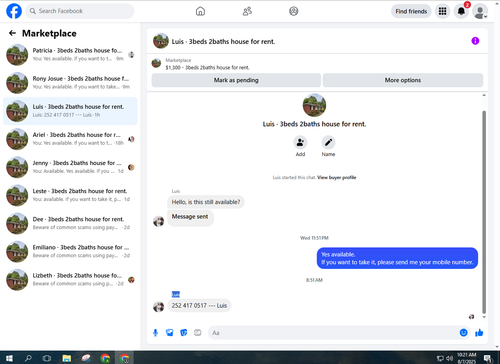
Task: Open Windows notification center icon
Action: pyautogui.click(x=488, y=358)
